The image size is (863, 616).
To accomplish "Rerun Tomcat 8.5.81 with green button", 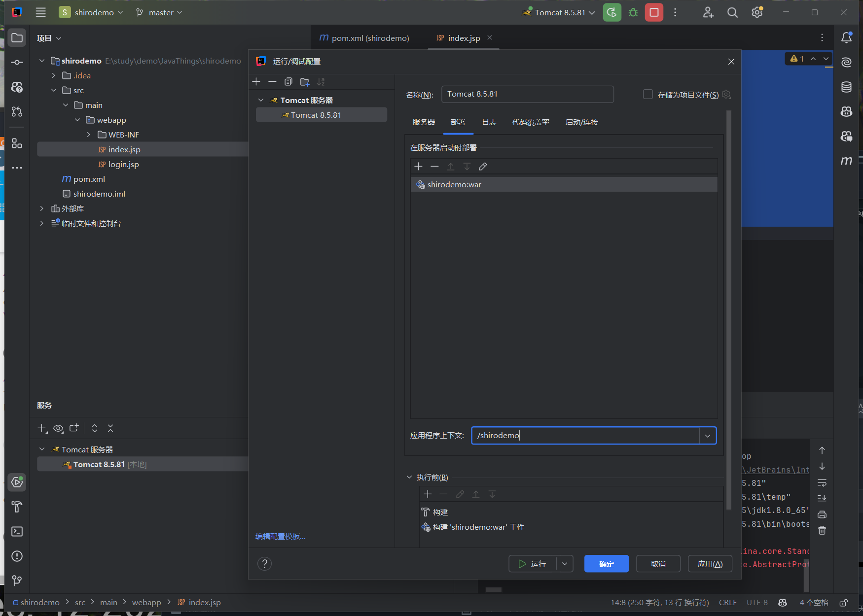I will coord(612,12).
